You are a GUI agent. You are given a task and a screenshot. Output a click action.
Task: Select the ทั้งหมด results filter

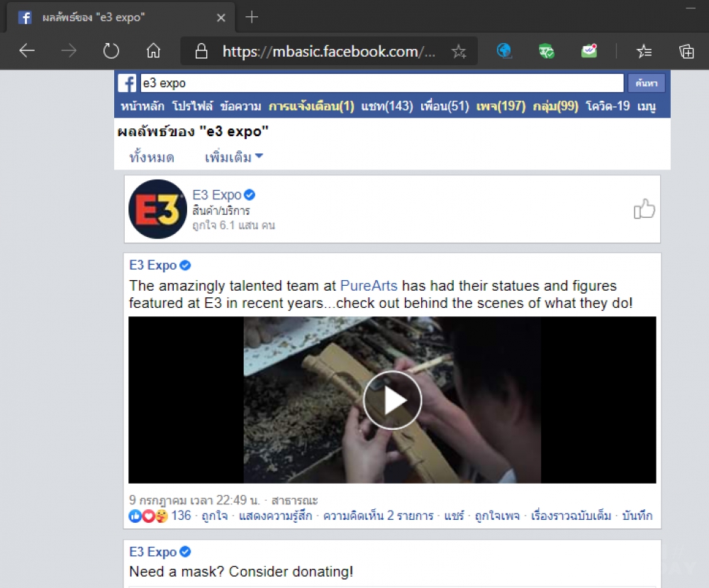point(152,157)
